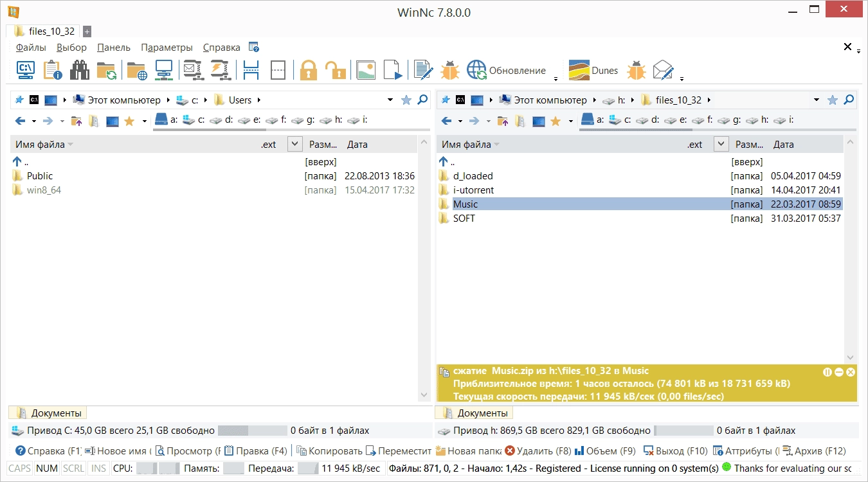
Task: Open the Справка menu
Action: tap(221, 48)
